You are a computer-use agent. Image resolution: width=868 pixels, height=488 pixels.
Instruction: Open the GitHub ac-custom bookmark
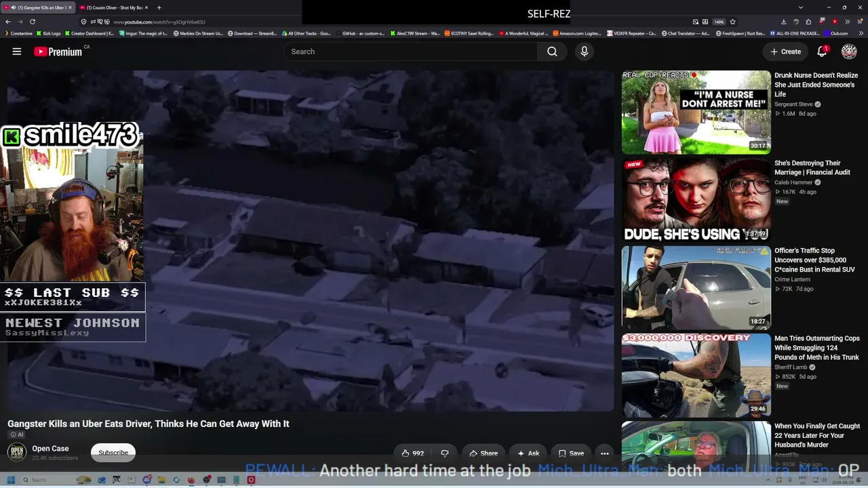pos(360,33)
